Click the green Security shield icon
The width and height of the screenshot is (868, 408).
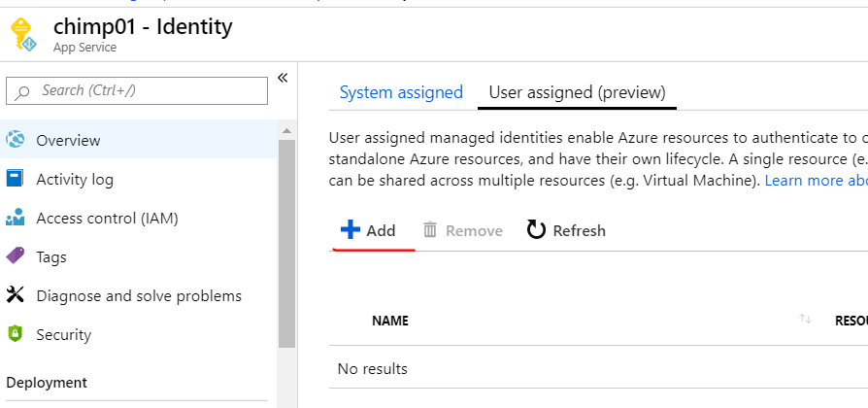pos(16,334)
